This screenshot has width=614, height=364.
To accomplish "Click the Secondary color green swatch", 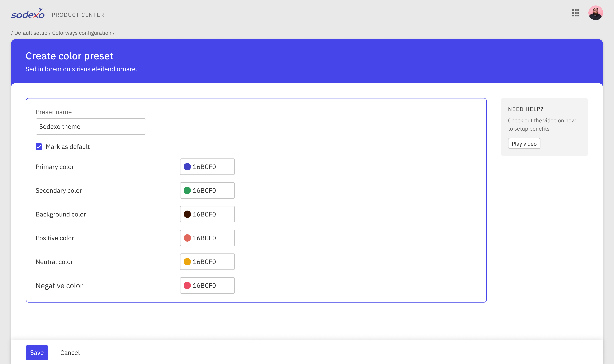I will pyautogui.click(x=187, y=191).
